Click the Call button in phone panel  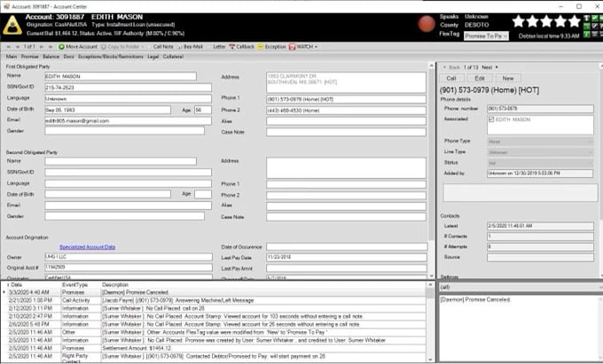pyautogui.click(x=451, y=78)
